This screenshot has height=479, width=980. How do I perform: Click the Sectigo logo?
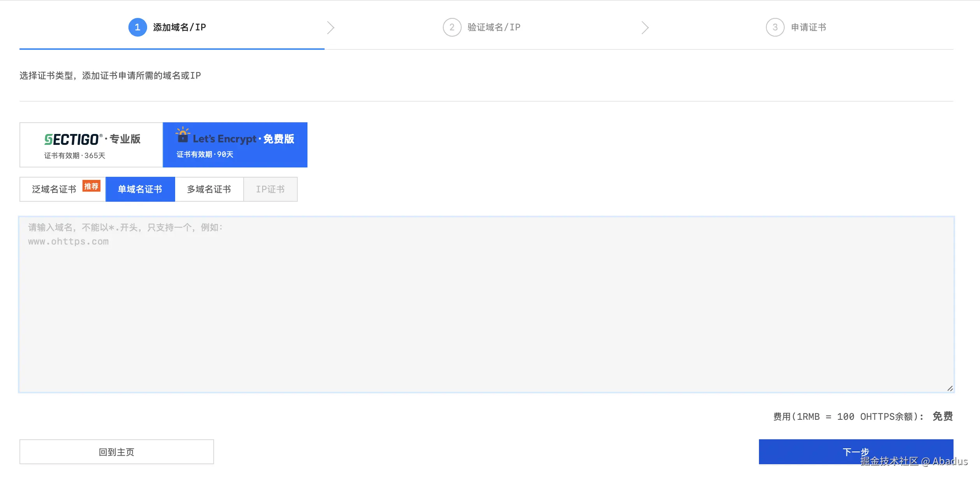pos(73,139)
